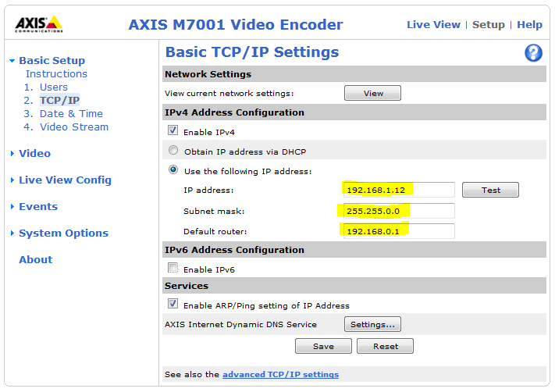Viewport: 555px width, 392px height.
Task: Expand the Events section
Action: (x=38, y=207)
